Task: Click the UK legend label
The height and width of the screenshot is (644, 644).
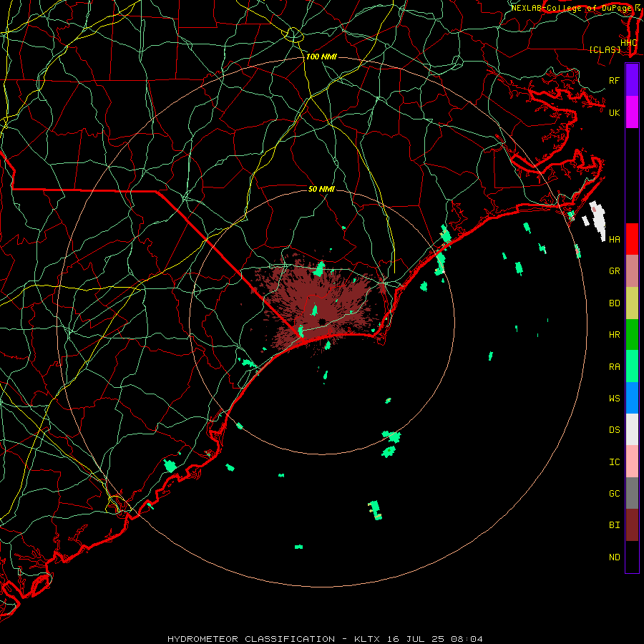Action: (614, 112)
